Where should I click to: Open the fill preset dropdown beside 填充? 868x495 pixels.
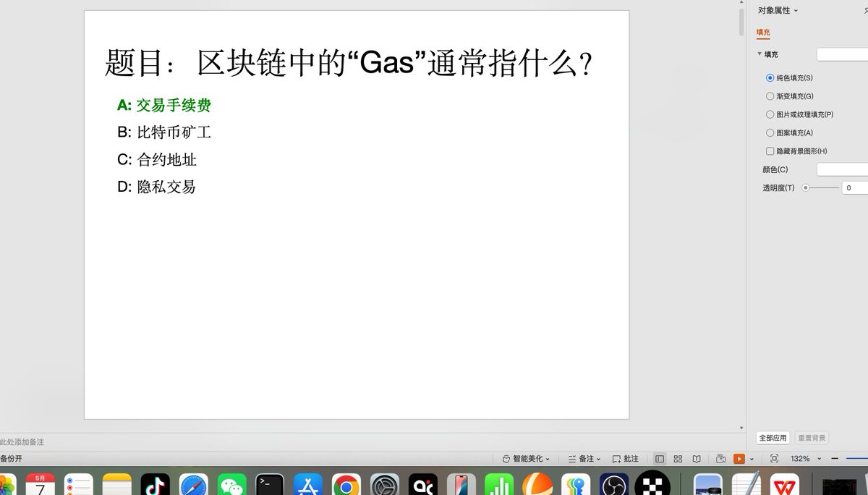[842, 54]
